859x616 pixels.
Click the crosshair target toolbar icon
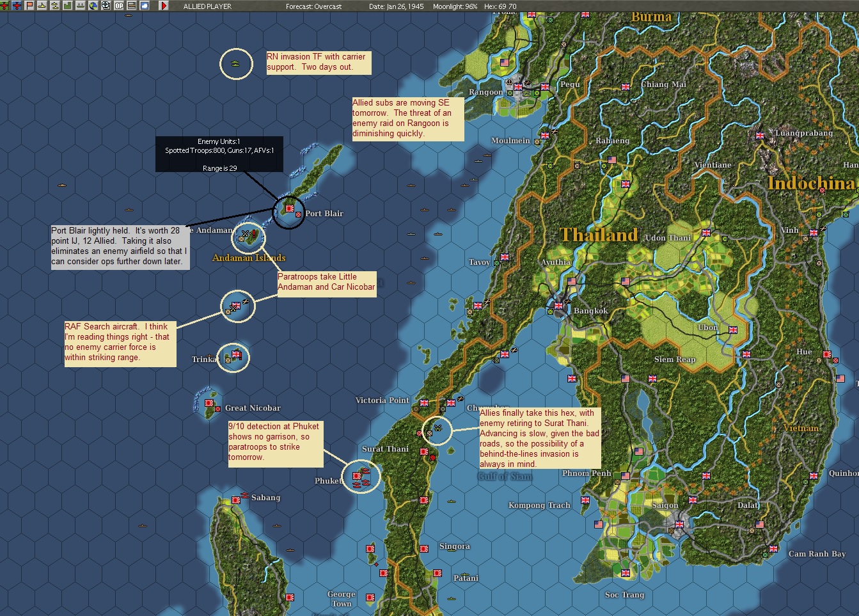click(106, 6)
